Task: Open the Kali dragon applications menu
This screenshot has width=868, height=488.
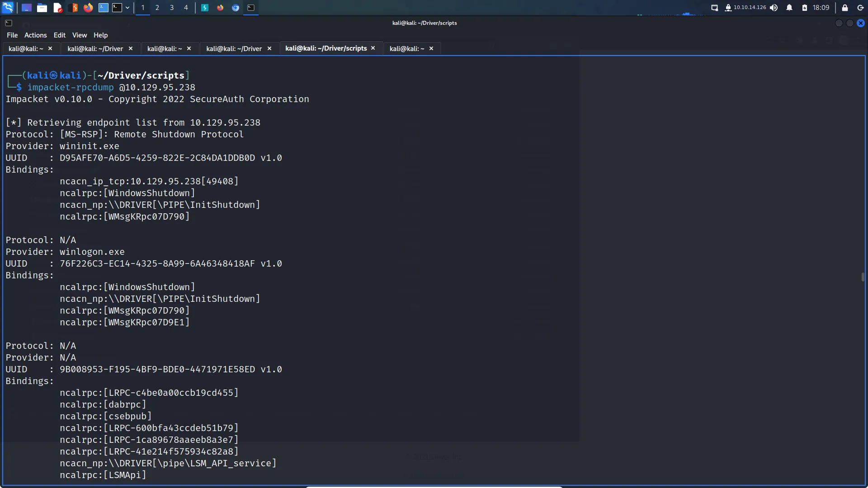Action: point(8,8)
